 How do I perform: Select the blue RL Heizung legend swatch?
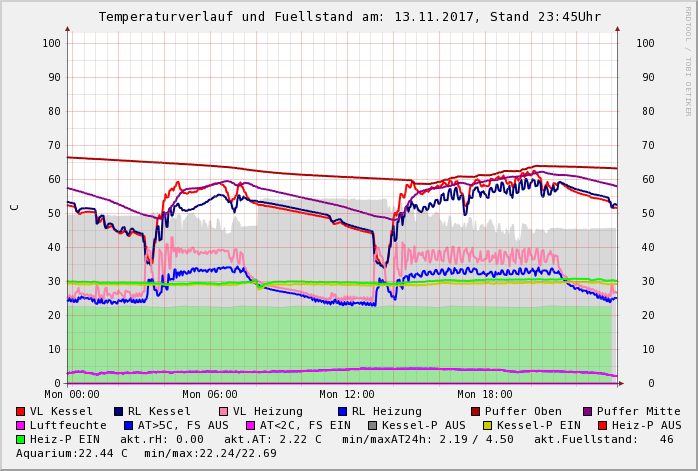click(x=341, y=411)
